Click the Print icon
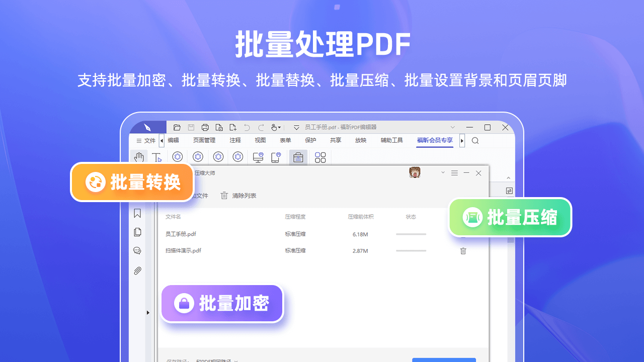This screenshot has height=362, width=644. (x=205, y=127)
